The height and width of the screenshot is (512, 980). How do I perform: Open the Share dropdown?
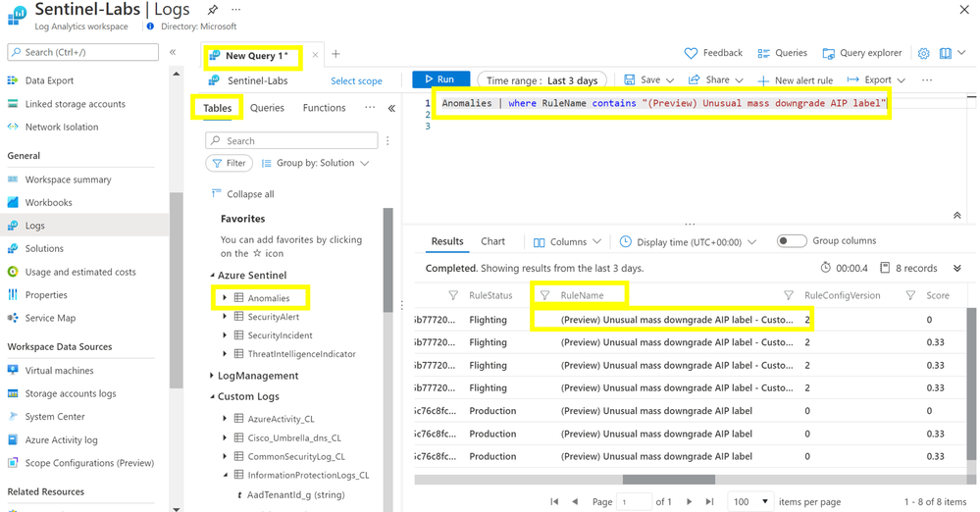pos(716,80)
